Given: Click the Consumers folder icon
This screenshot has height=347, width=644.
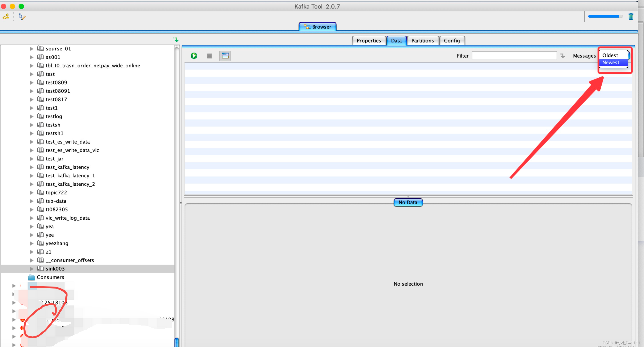Looking at the screenshot, I should point(31,277).
